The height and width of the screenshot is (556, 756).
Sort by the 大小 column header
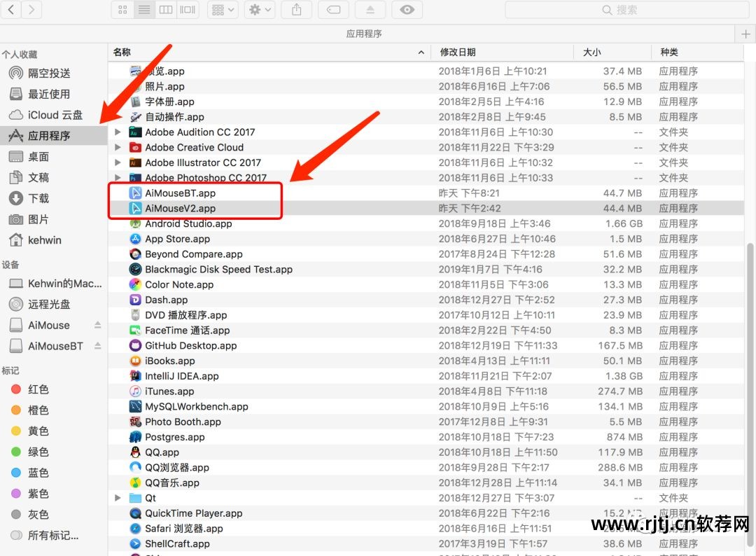(x=612, y=52)
